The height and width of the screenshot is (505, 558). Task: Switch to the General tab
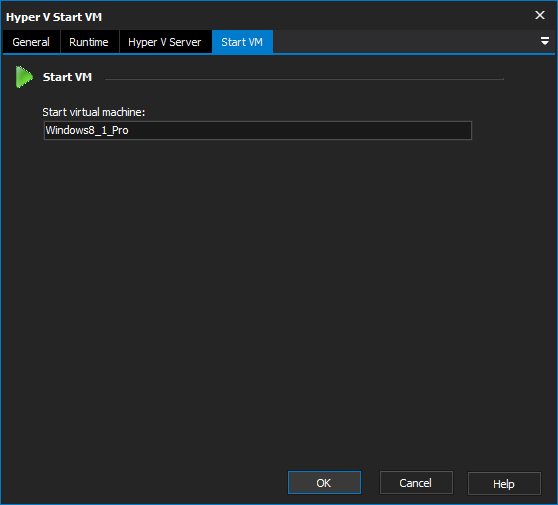click(31, 42)
